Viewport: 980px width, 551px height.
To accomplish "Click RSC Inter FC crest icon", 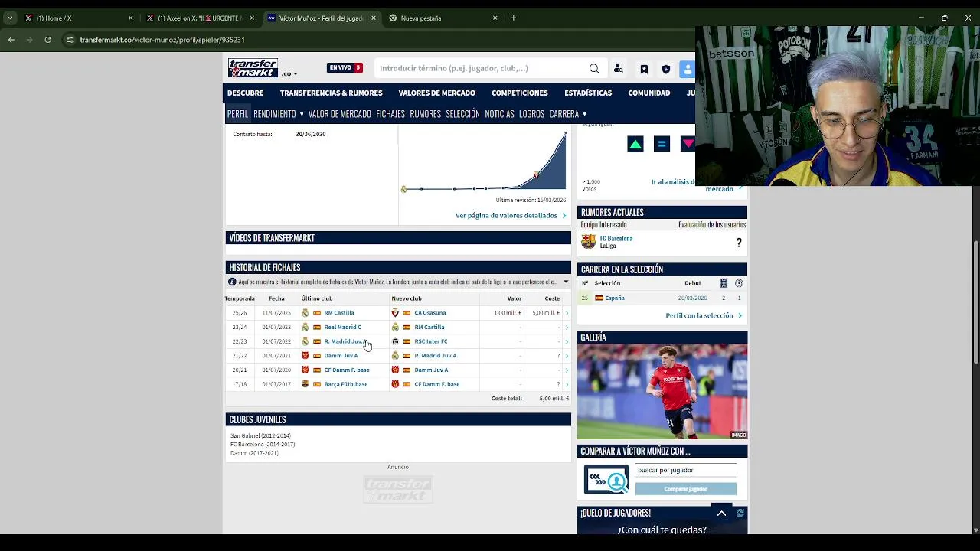I will click(x=395, y=341).
